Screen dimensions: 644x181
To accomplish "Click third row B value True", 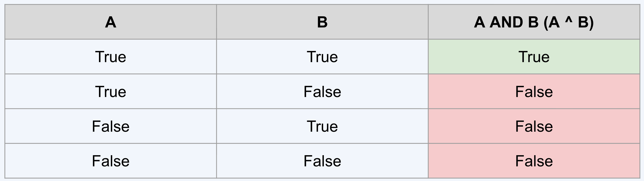I will pyautogui.click(x=322, y=126).
